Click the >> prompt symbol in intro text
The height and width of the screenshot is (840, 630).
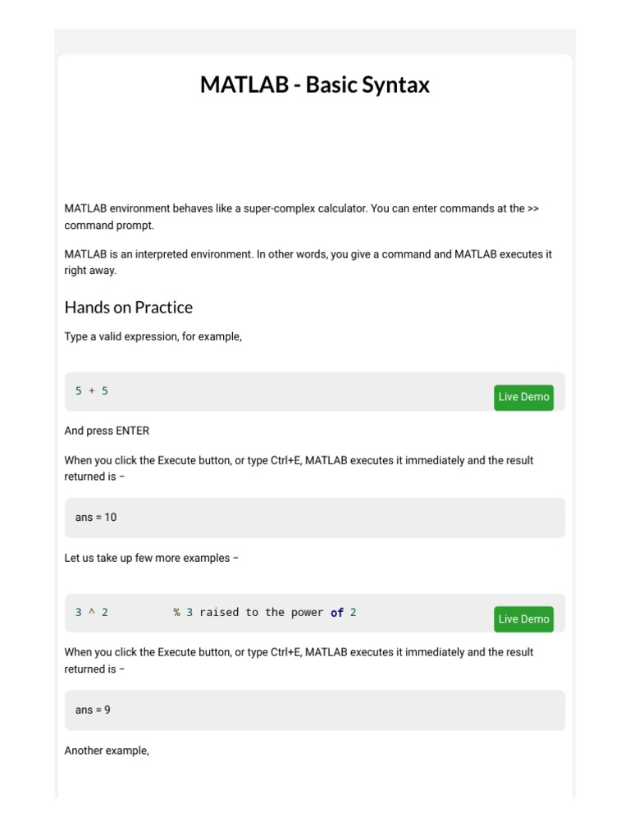pos(533,209)
